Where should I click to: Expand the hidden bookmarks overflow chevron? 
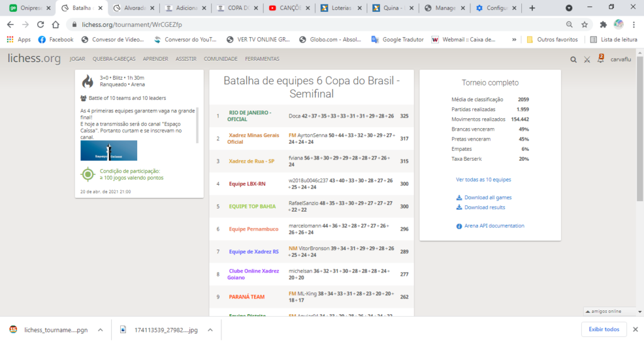(x=515, y=39)
